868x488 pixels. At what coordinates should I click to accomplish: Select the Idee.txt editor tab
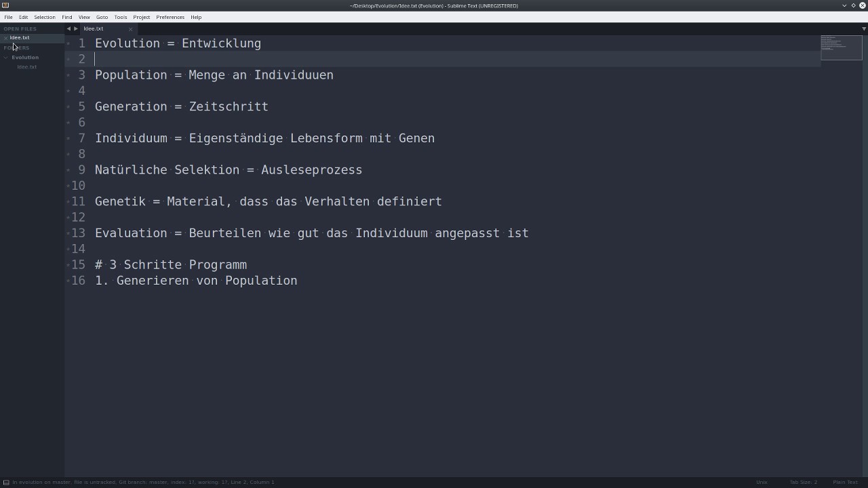tap(94, 28)
